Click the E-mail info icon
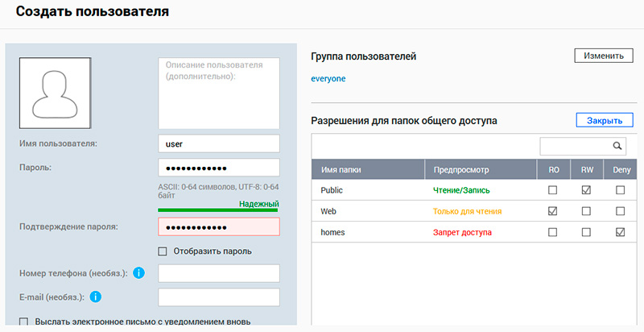644x332 pixels. pos(95,297)
